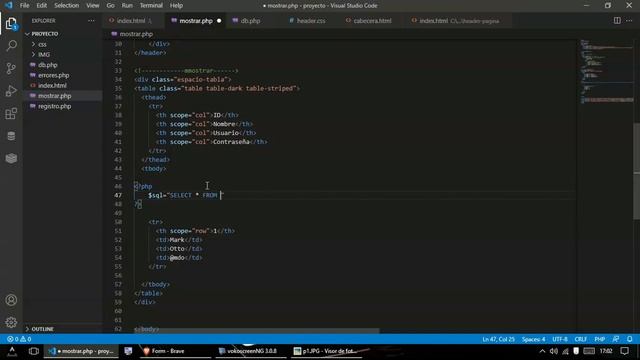Open the Search view in activity bar
This screenshot has height=360, width=640.
11,45
